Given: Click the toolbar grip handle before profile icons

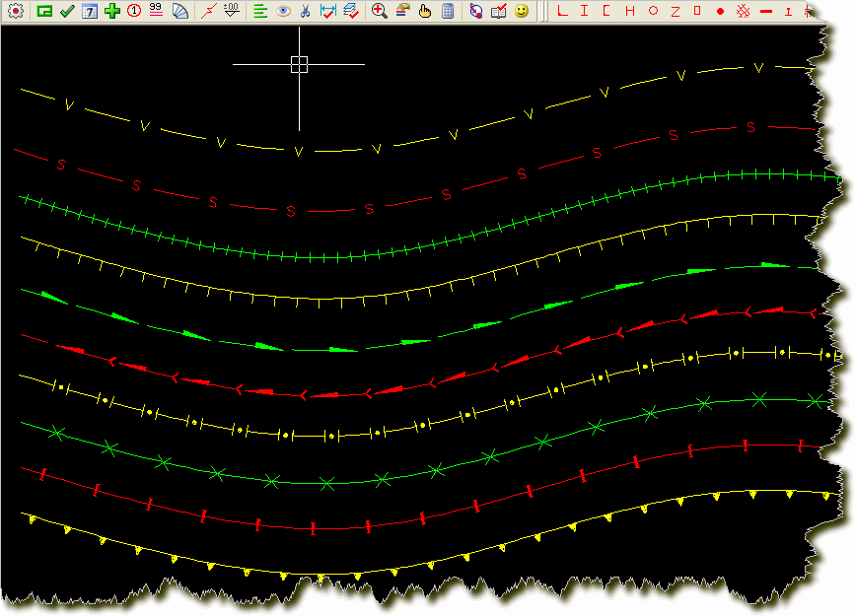Looking at the screenshot, I should (x=542, y=11).
